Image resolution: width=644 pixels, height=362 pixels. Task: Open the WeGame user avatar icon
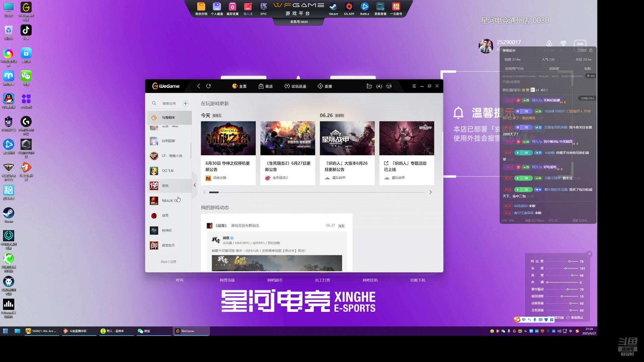tap(389, 86)
